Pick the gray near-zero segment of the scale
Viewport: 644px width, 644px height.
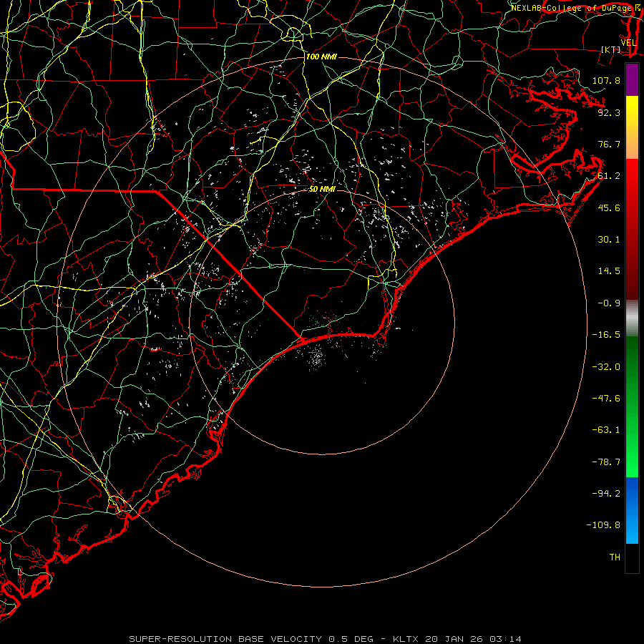click(x=632, y=318)
